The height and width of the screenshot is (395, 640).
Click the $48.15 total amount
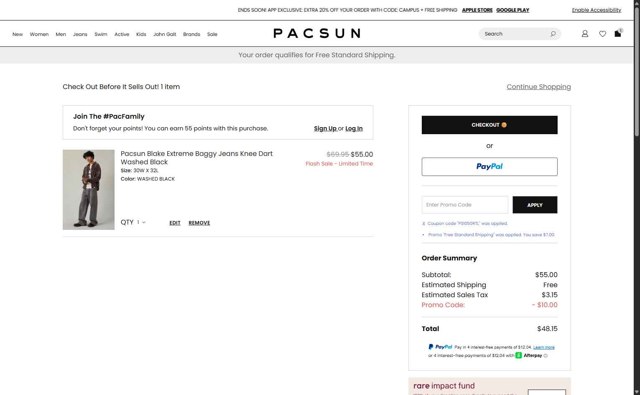click(x=547, y=329)
